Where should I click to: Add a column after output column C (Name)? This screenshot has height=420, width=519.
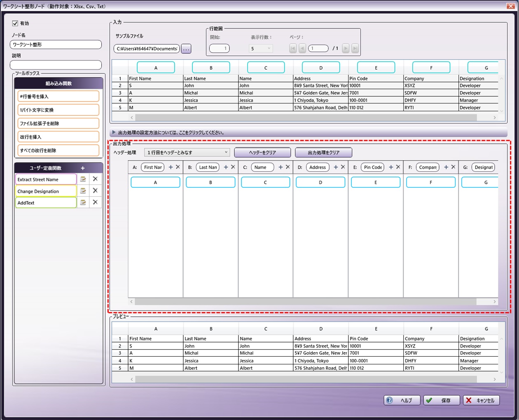click(x=281, y=167)
